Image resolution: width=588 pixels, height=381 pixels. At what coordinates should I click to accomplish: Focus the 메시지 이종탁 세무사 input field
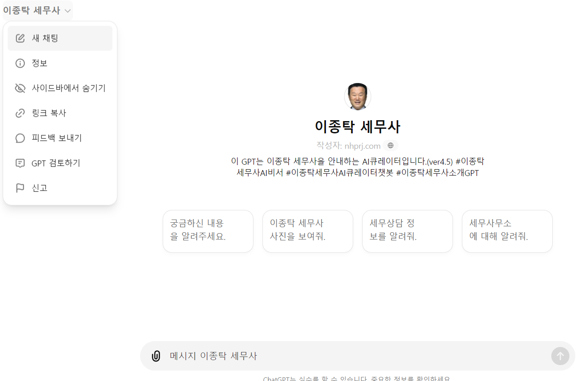(357, 356)
